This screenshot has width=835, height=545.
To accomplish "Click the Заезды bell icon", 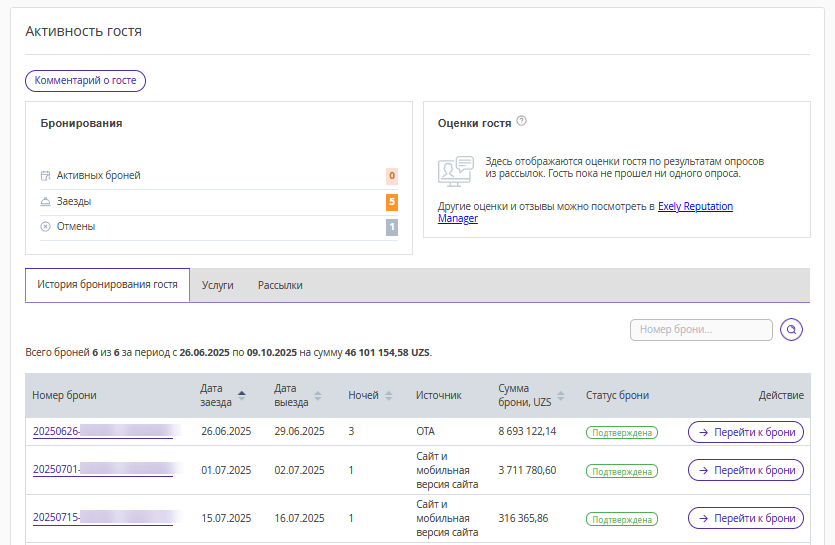I will [45, 201].
